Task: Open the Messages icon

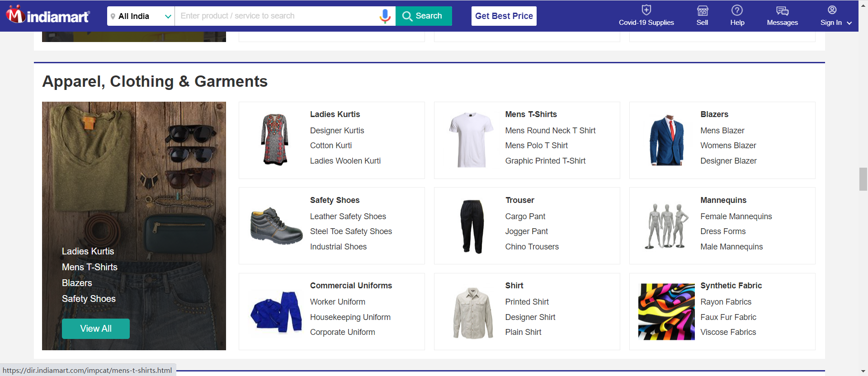Action: [x=782, y=11]
